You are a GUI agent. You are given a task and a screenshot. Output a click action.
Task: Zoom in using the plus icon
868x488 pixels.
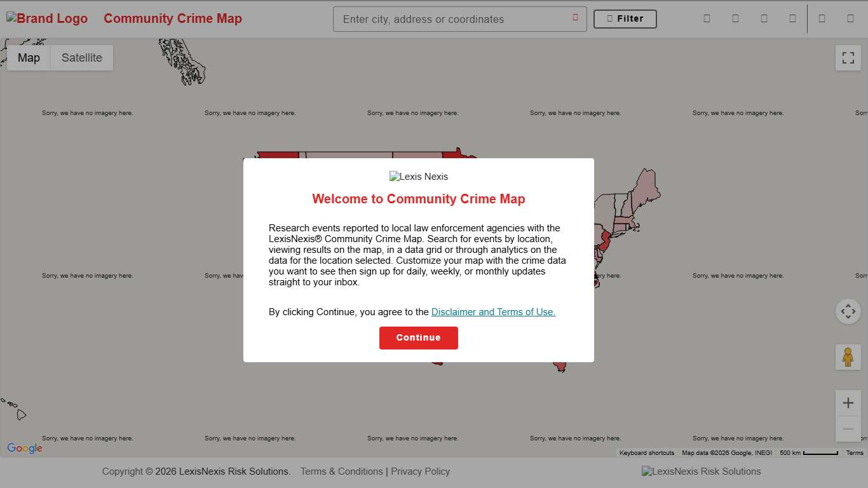point(848,403)
